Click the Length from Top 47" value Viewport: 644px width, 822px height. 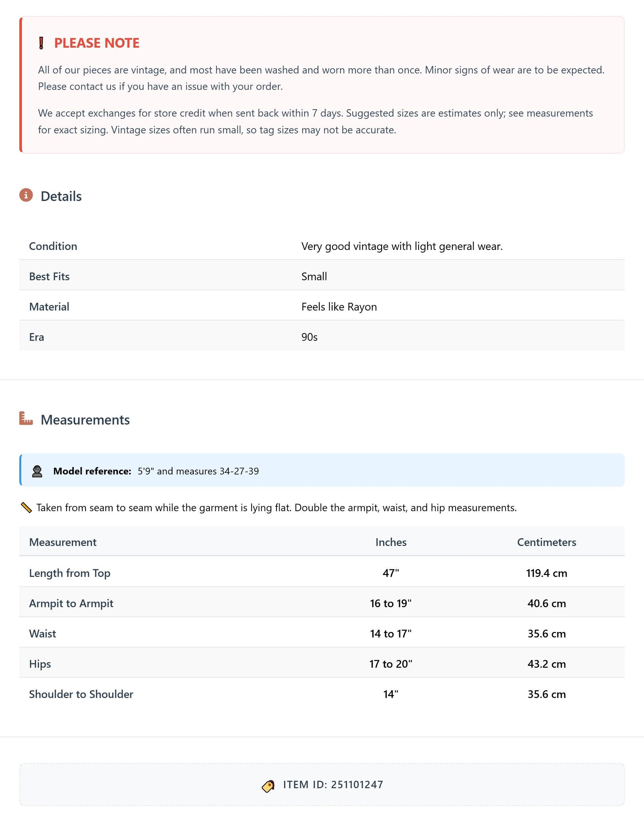point(391,573)
